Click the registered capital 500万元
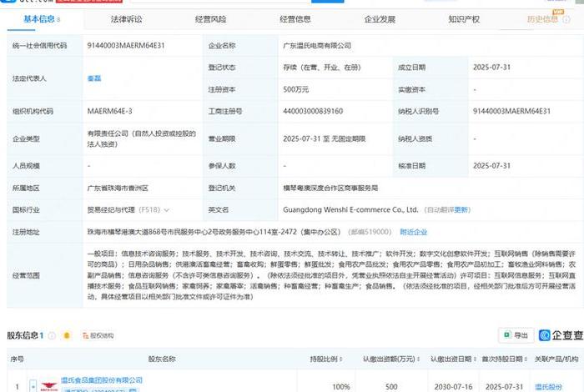Screen dimensions: 584x392 (x=295, y=89)
